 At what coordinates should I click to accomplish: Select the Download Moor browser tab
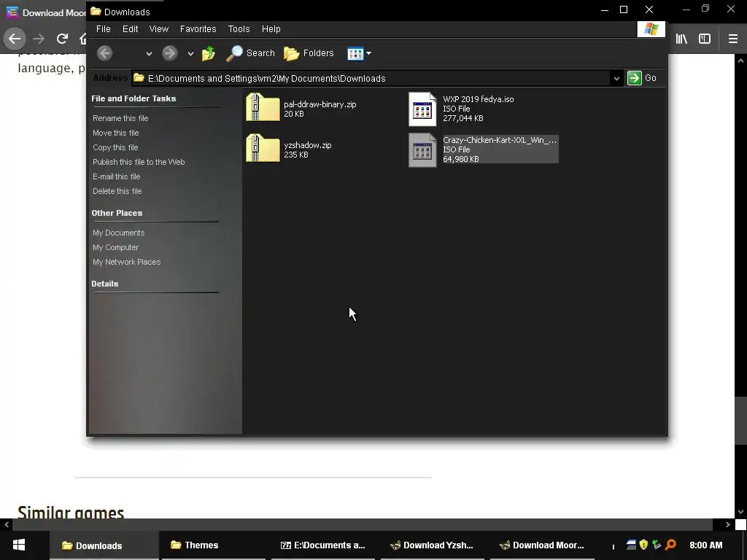(45, 12)
